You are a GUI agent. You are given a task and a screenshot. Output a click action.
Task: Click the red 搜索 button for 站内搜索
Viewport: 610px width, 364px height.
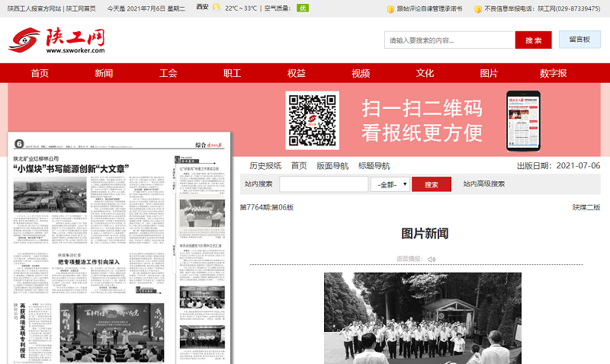(432, 184)
